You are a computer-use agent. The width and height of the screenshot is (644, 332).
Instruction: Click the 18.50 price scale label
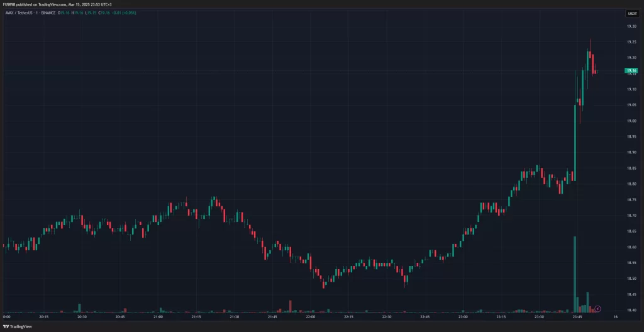(630, 279)
